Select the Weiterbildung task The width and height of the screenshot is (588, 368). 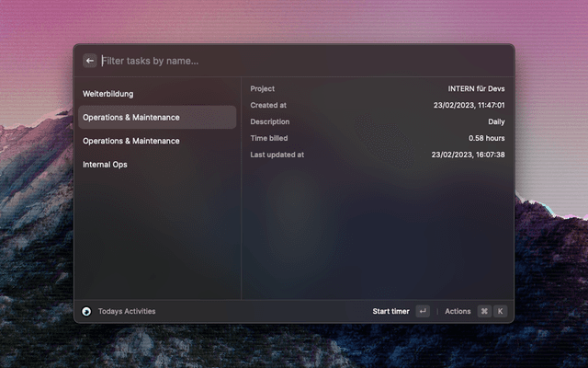108,94
